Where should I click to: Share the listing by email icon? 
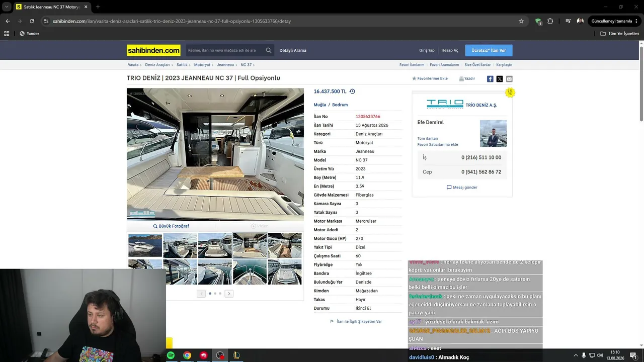[x=509, y=79]
